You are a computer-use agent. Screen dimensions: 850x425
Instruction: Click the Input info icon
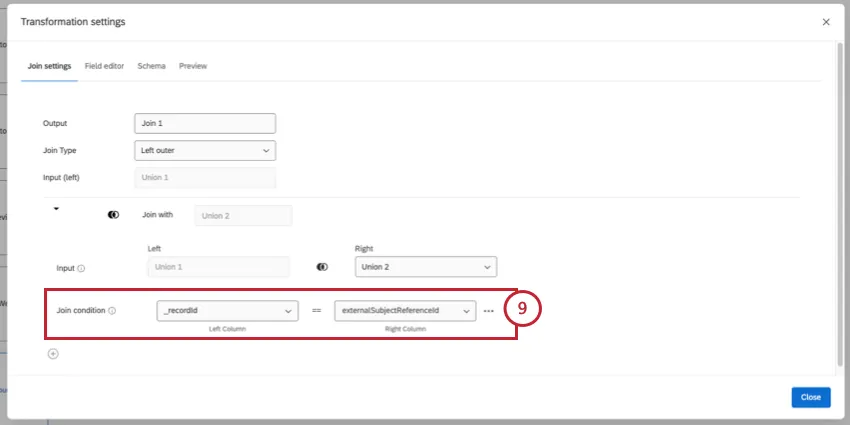[81, 268]
